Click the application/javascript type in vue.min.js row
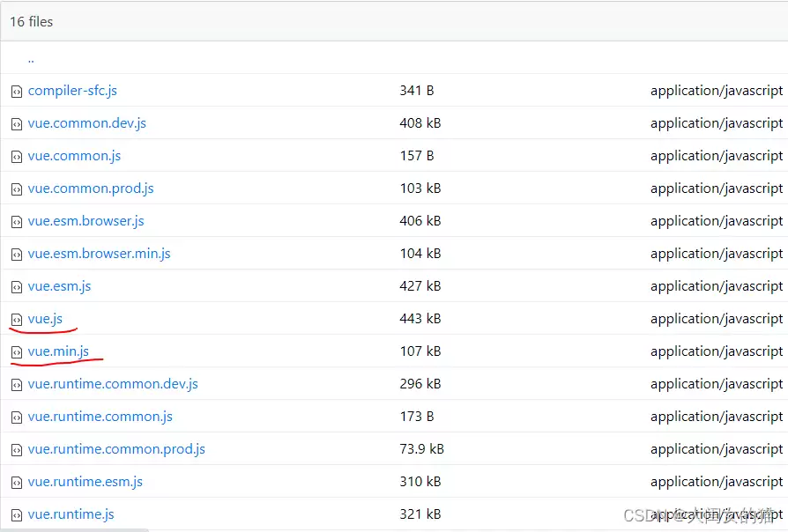Viewport: 788px width, 532px height. tap(717, 351)
